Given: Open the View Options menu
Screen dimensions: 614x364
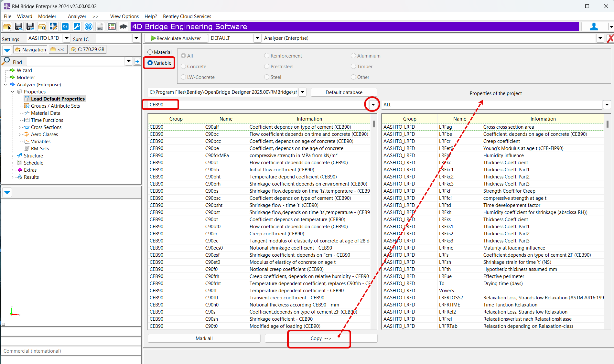Looking at the screenshot, I should point(124,16).
